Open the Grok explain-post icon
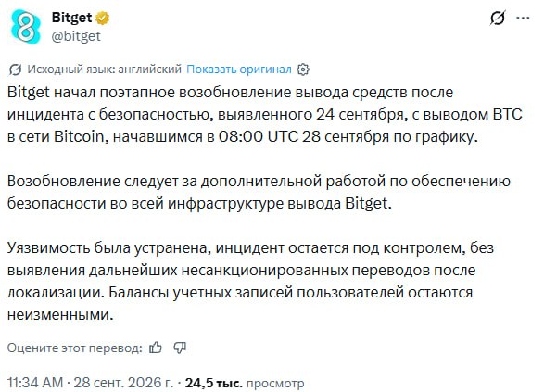This screenshot has height=392, width=544. click(x=498, y=18)
